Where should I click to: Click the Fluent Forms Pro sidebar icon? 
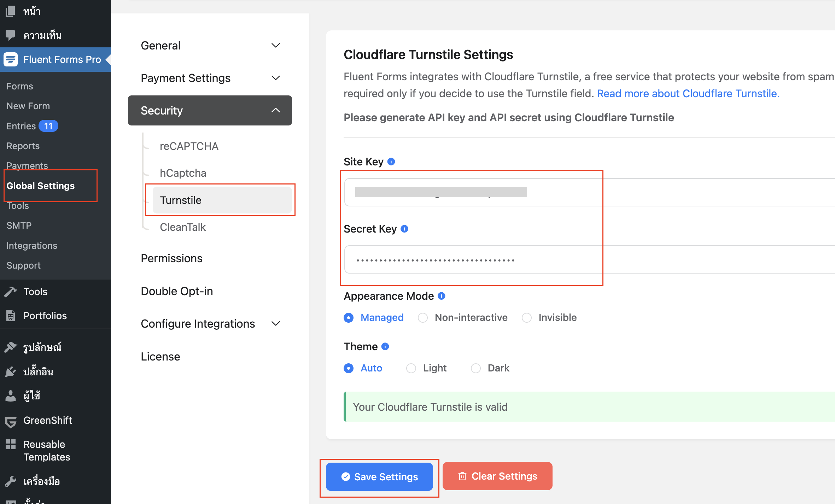pyautogui.click(x=11, y=59)
